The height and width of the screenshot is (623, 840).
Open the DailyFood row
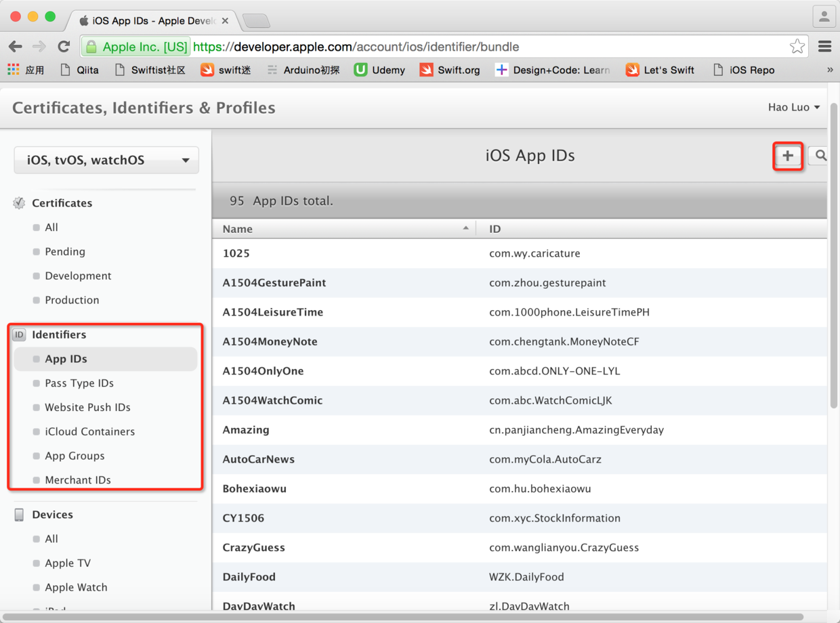520,577
